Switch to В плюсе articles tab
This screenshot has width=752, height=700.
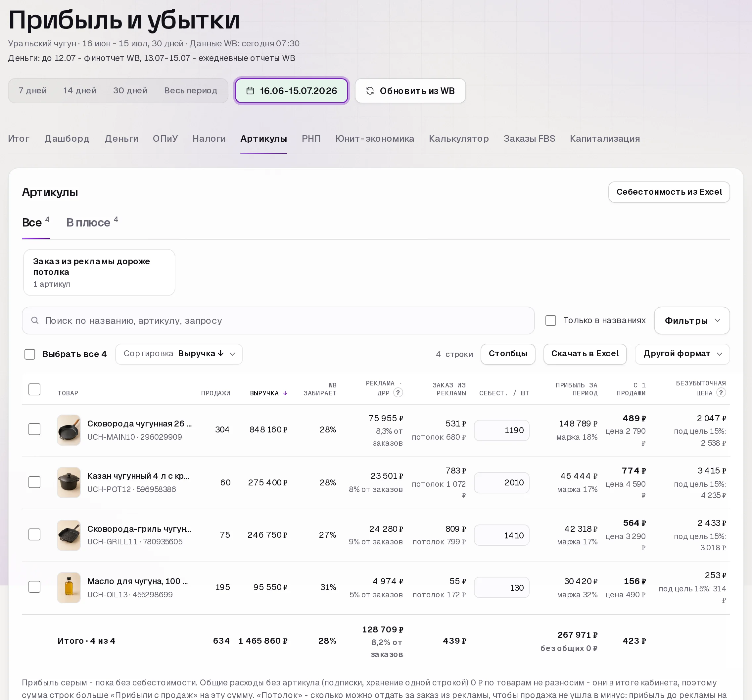92,222
